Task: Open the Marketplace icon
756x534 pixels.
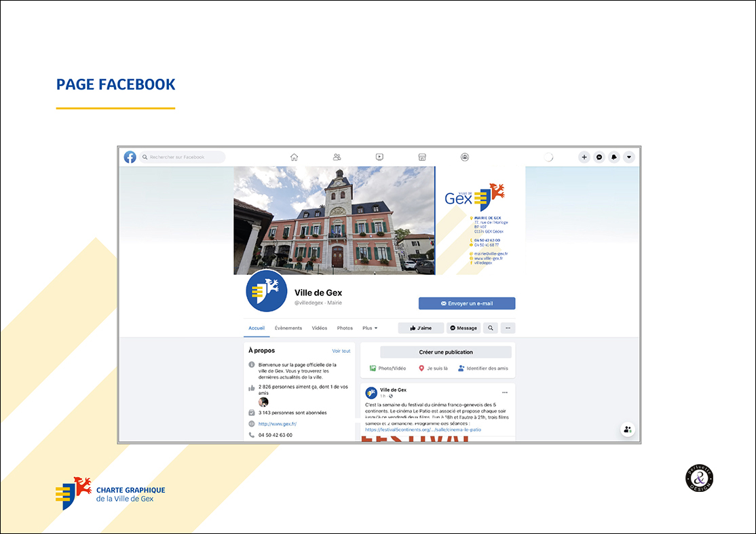Action: coord(422,157)
